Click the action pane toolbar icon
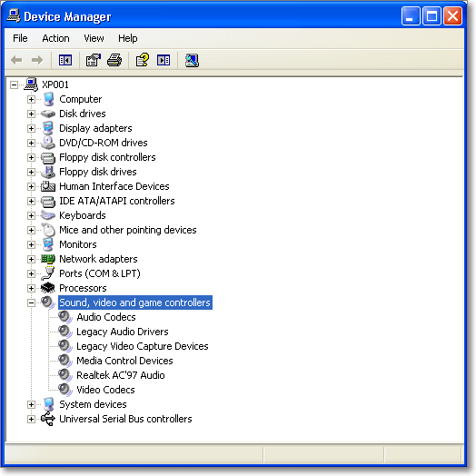The height and width of the screenshot is (476, 476). click(x=164, y=60)
